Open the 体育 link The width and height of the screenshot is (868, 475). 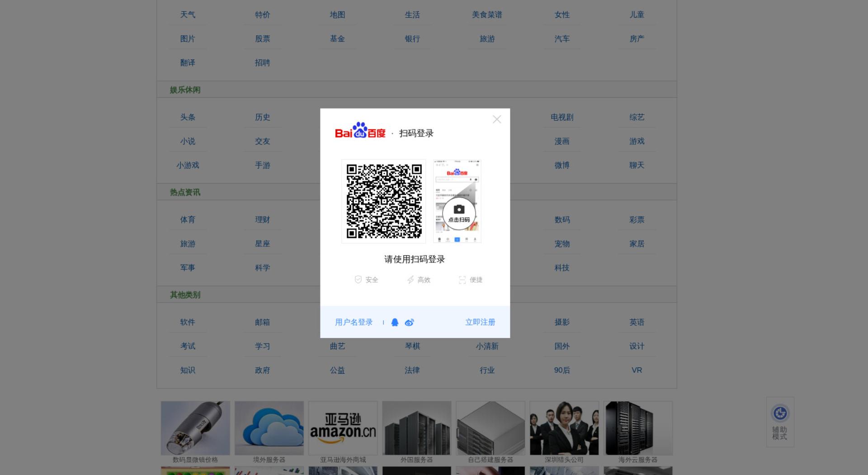(x=188, y=219)
